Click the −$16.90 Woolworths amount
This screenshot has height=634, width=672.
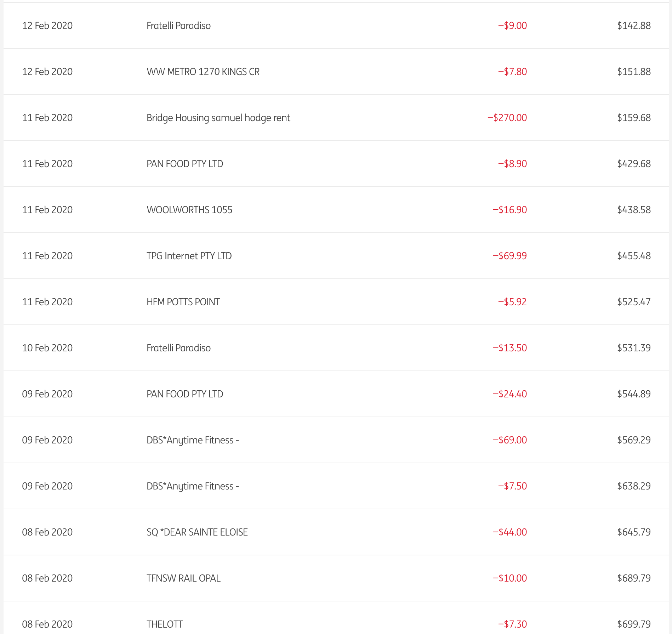pyautogui.click(x=509, y=210)
